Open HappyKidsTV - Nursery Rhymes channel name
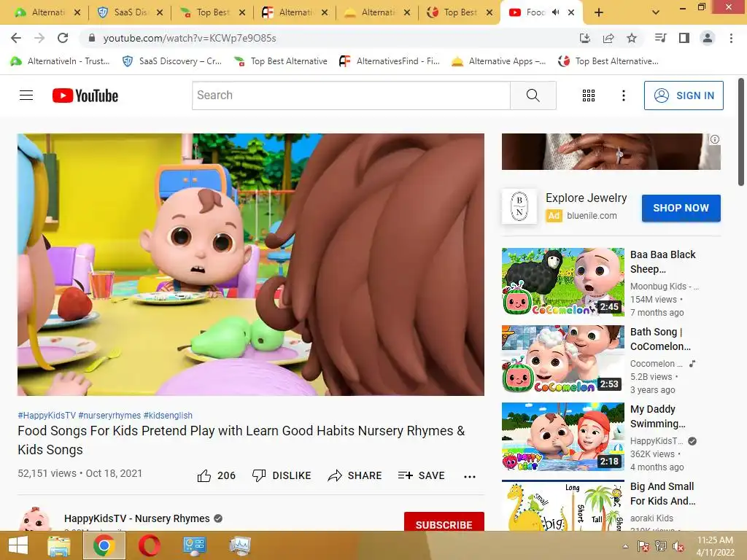 [x=137, y=518]
